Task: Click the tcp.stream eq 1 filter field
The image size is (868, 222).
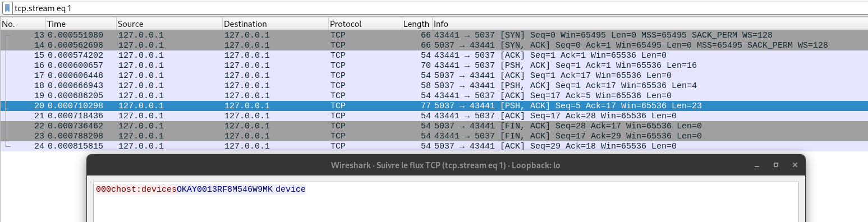Action: 439,8
